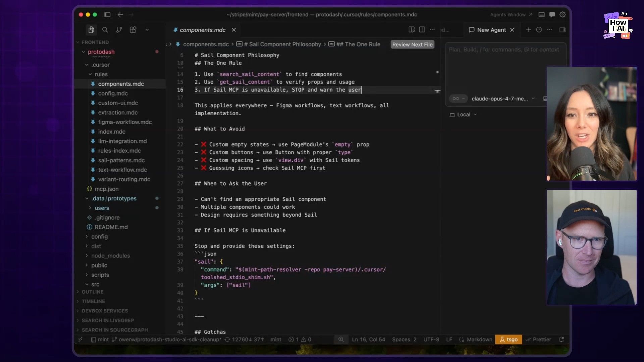Open the remote connection status icon
The image size is (644, 362).
(x=80, y=340)
